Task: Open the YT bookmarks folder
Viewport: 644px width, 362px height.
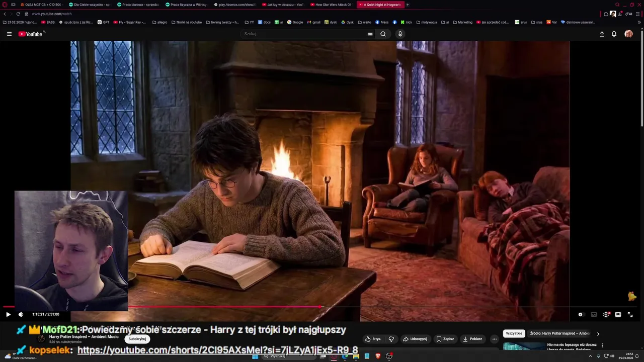Action: click(x=250, y=22)
